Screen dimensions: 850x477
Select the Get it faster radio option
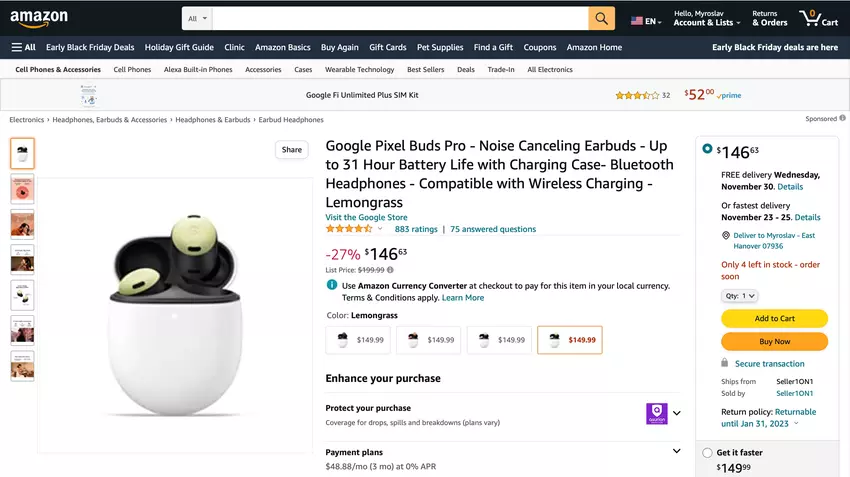[707, 453]
